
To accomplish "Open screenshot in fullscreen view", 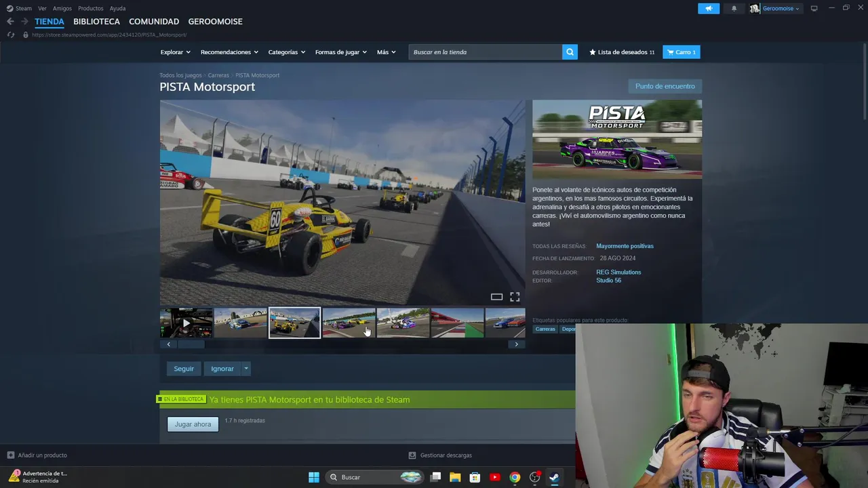I will [x=515, y=297].
